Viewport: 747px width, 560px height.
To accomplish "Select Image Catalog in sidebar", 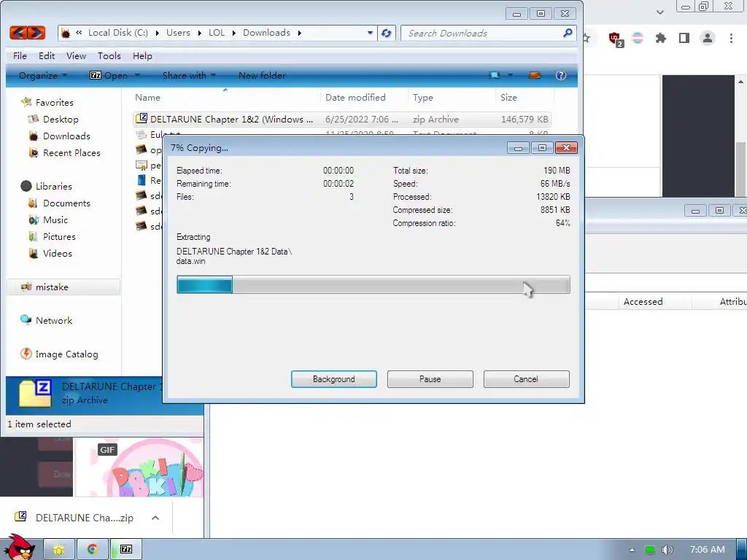I will pos(60,354).
